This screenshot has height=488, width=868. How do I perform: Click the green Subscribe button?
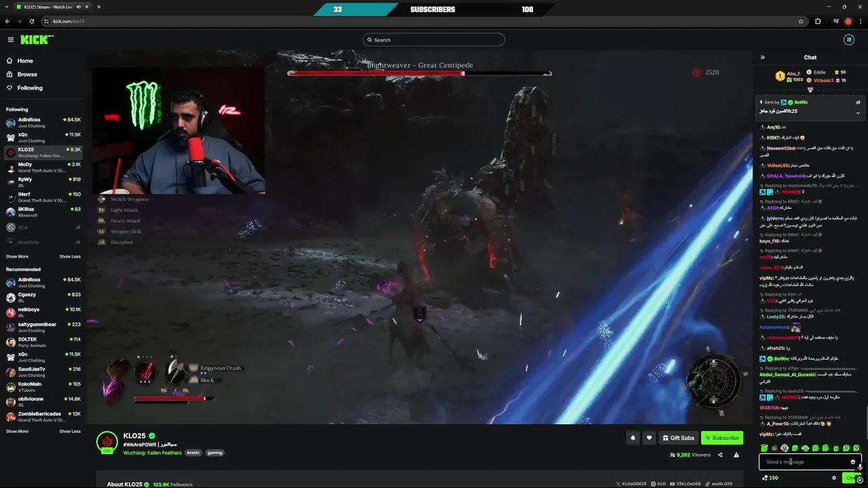(x=722, y=438)
